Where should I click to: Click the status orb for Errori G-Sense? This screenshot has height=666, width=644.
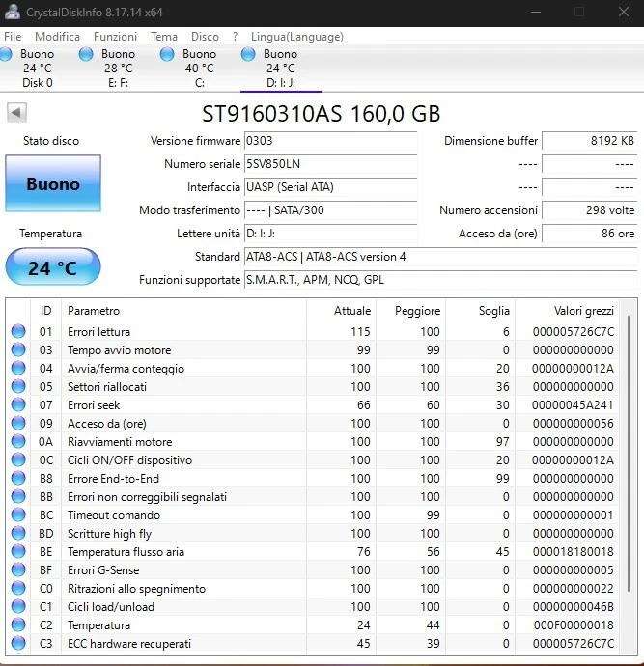point(18,569)
